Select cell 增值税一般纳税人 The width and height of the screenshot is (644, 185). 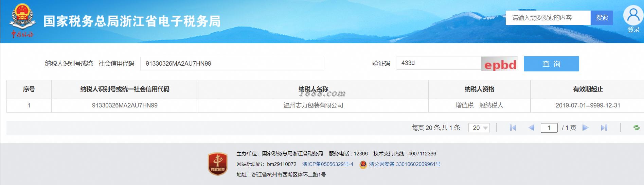coord(479,105)
